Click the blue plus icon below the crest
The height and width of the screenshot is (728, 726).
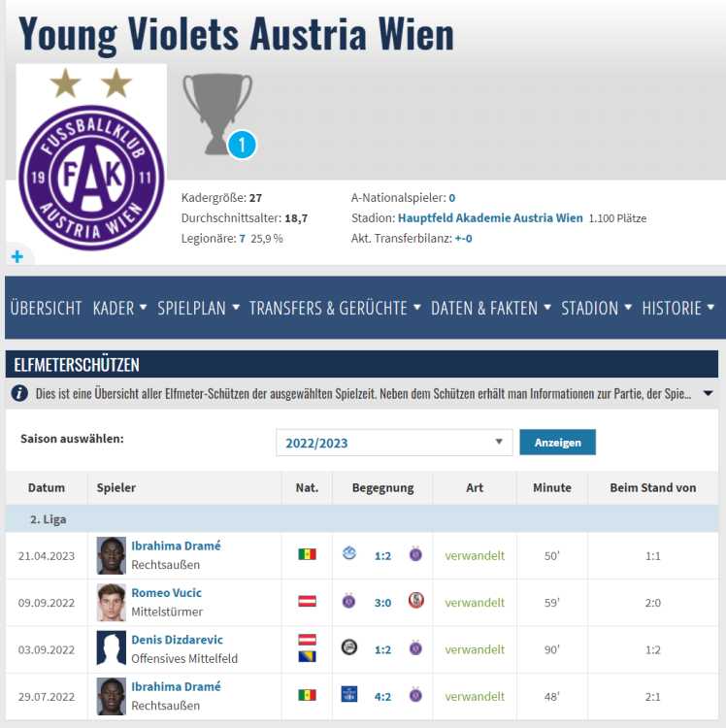[16, 256]
